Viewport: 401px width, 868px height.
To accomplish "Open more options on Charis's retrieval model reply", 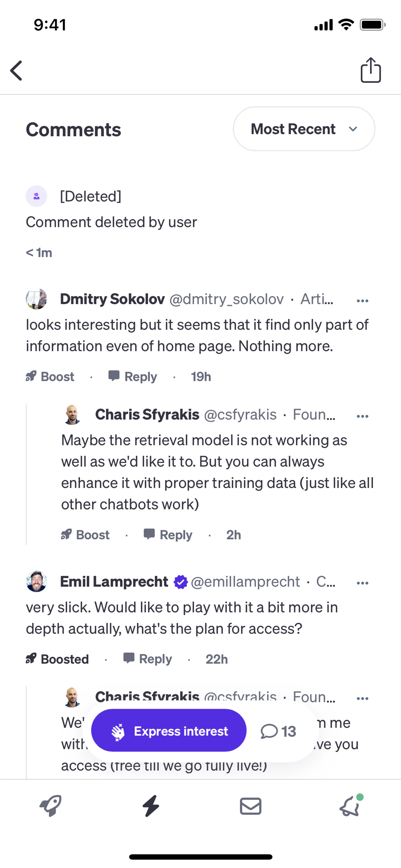I will [x=362, y=416].
